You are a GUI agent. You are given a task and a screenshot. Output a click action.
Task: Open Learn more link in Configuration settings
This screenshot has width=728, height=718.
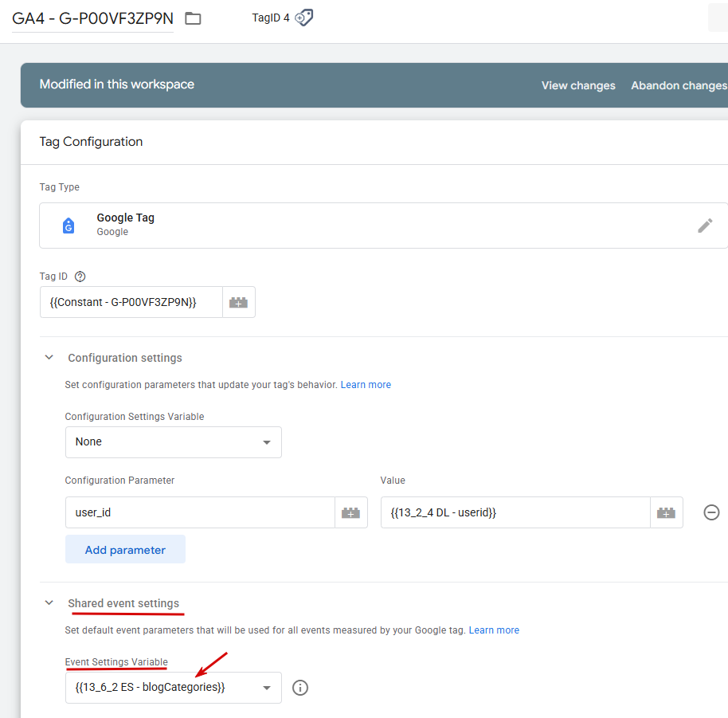coord(366,385)
